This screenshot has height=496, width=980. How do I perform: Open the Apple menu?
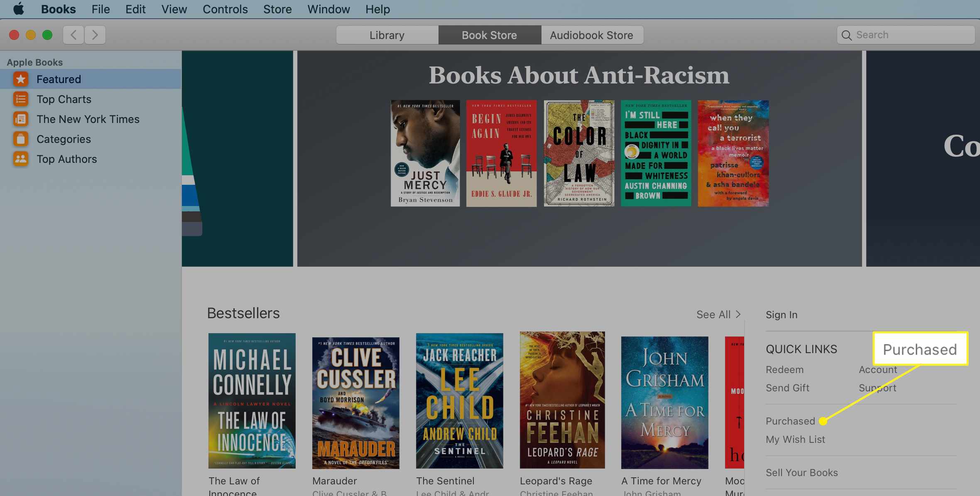[19, 9]
